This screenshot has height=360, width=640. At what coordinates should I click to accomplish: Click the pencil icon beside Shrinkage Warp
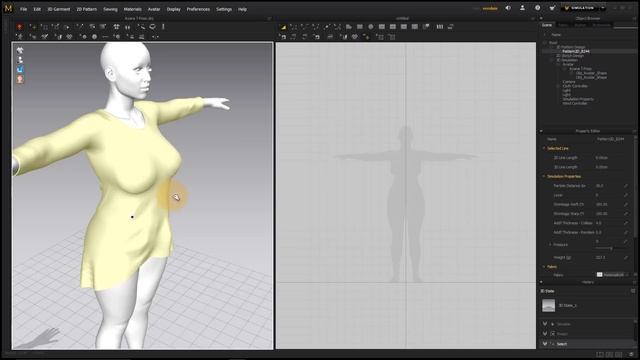click(x=626, y=213)
